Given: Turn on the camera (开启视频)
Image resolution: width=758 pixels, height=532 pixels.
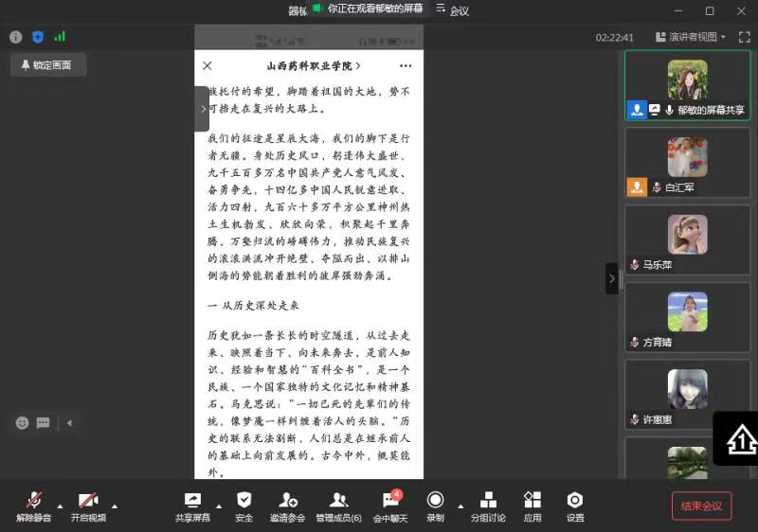Looking at the screenshot, I should pos(87,506).
